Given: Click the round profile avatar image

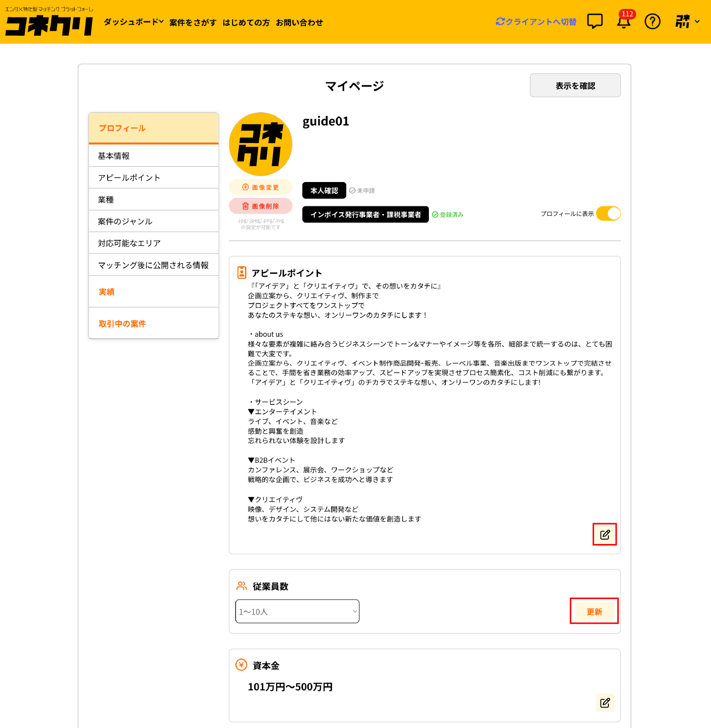Looking at the screenshot, I should 260,144.
